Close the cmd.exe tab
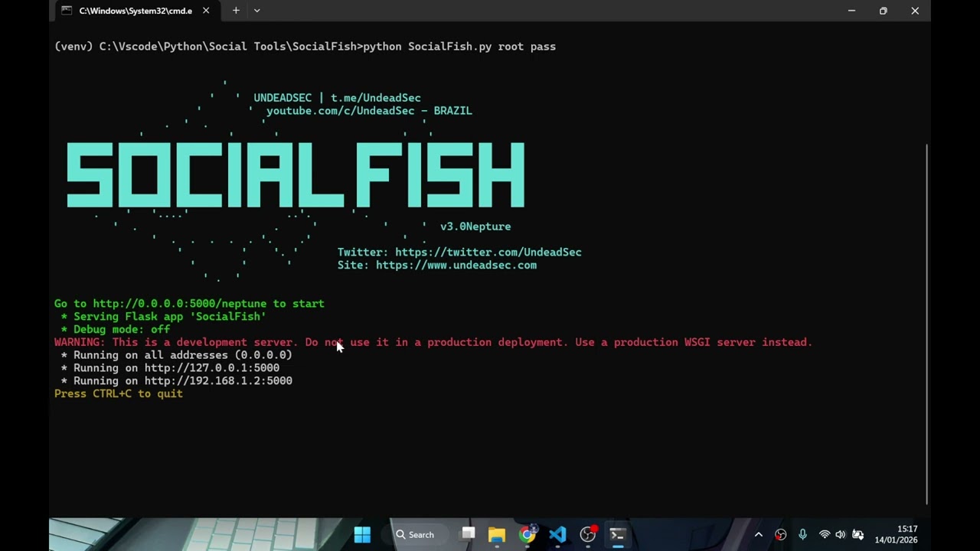980x551 pixels. (x=206, y=11)
